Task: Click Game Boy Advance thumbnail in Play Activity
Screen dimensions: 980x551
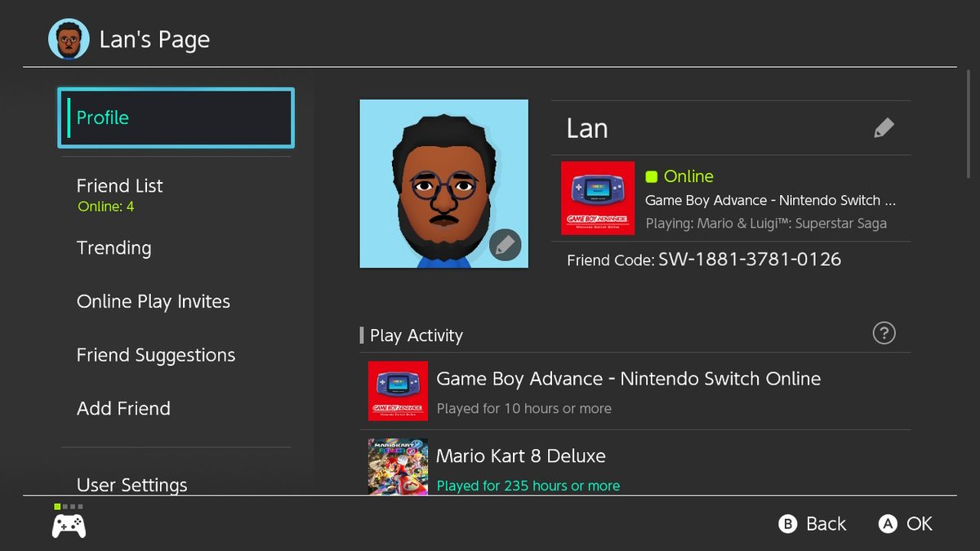Action: (x=398, y=390)
